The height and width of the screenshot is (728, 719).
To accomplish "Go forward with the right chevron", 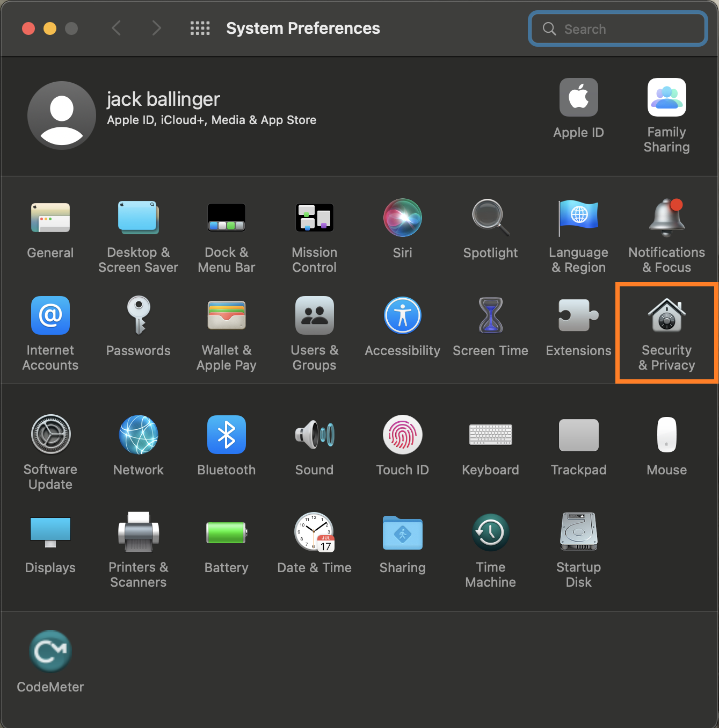I will [156, 28].
